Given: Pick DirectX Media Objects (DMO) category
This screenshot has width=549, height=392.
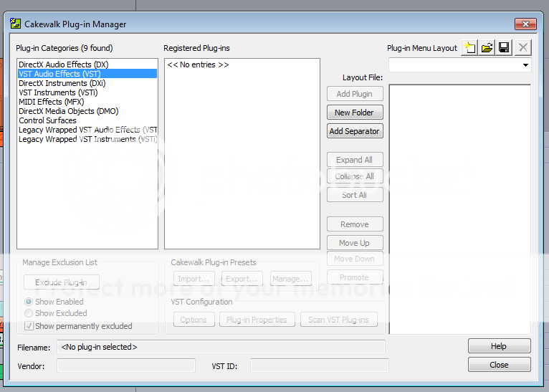Looking at the screenshot, I should [x=69, y=111].
